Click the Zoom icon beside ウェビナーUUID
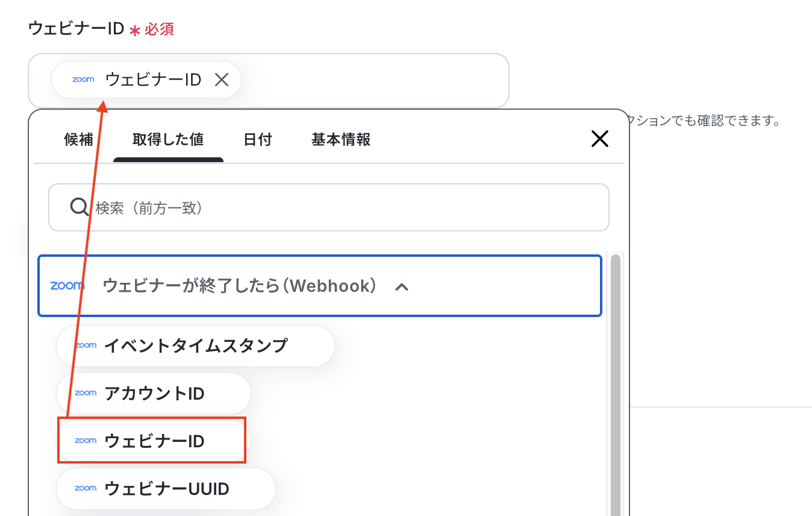The height and width of the screenshot is (516, 812). (x=86, y=488)
